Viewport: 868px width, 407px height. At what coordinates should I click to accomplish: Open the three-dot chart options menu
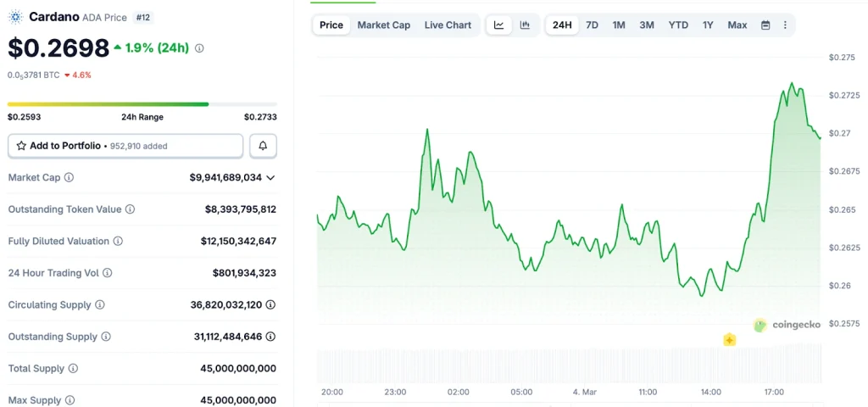click(785, 25)
